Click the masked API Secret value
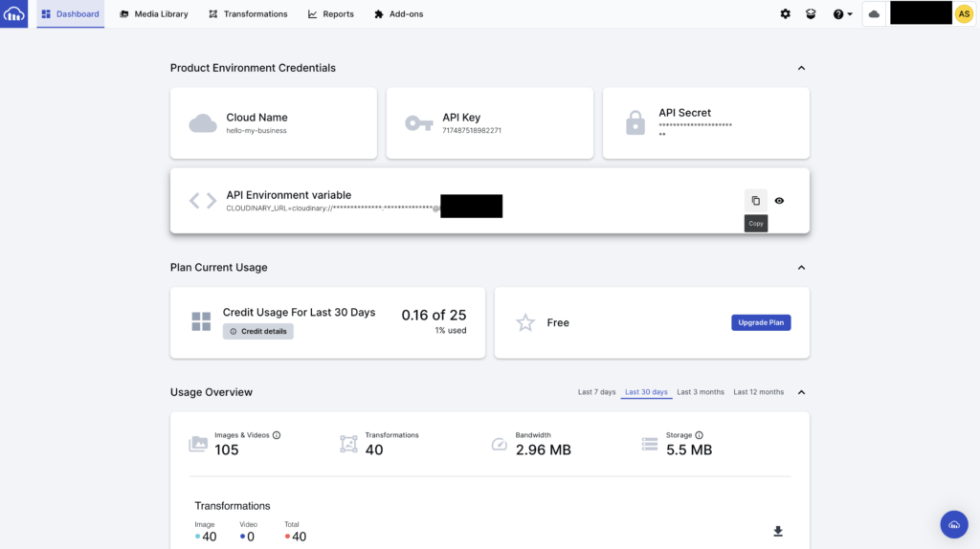Screen dimensions: 980x549 tap(695, 129)
